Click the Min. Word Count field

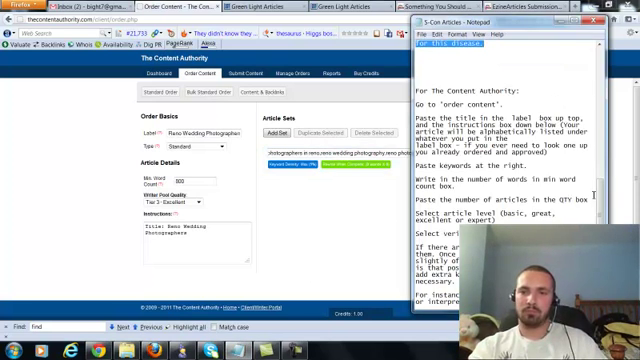tap(195, 181)
